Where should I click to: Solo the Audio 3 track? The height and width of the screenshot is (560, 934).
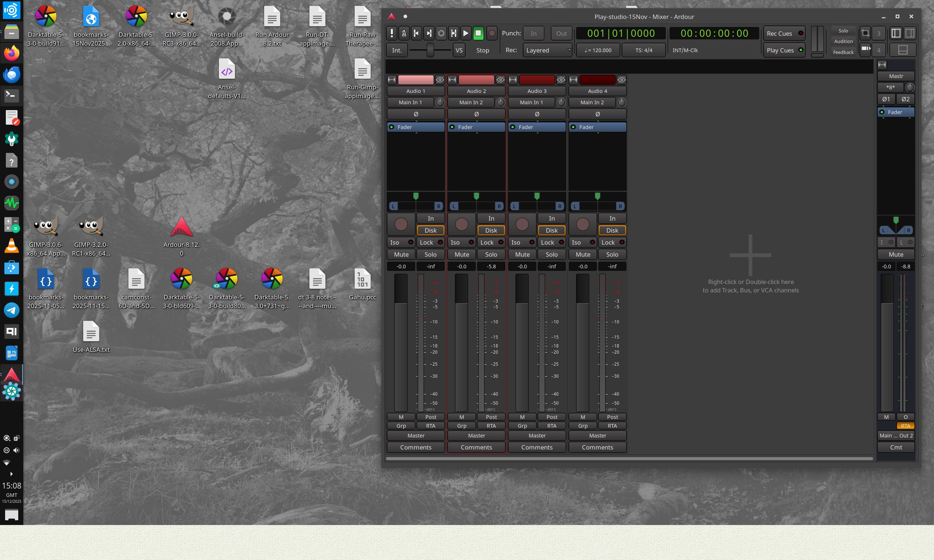click(551, 254)
